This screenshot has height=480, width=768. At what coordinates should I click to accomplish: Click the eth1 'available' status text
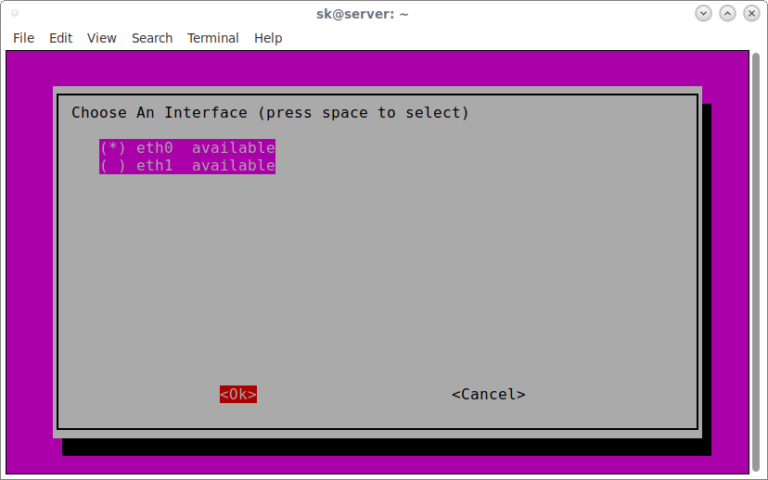tap(233, 166)
